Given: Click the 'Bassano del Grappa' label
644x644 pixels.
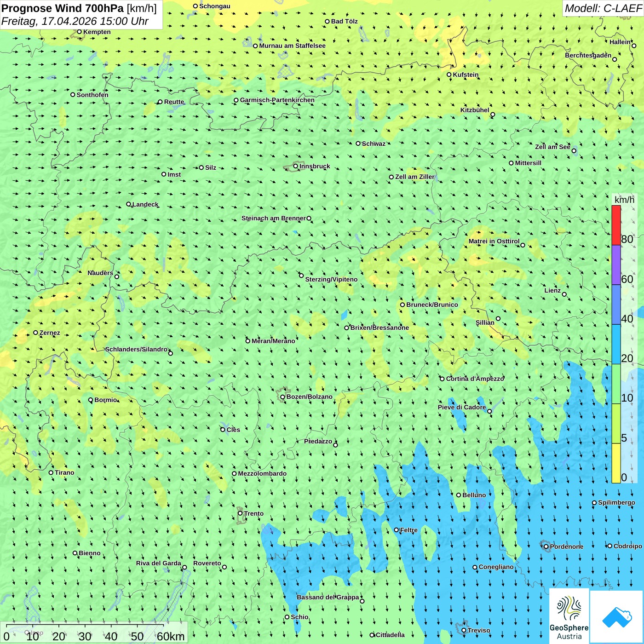Looking at the screenshot, I should coord(328,597).
